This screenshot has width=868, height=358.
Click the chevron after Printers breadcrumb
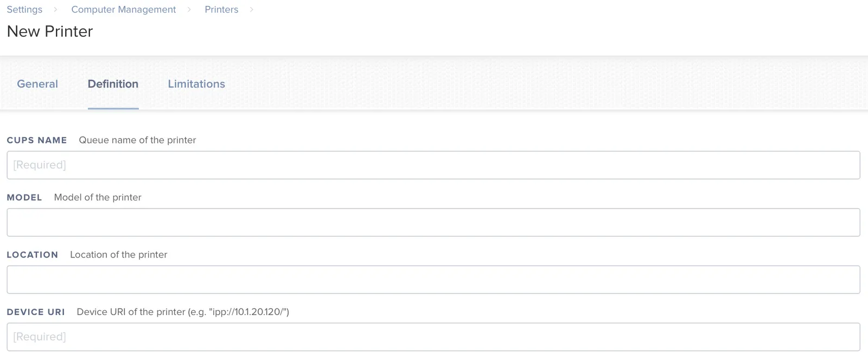click(251, 9)
